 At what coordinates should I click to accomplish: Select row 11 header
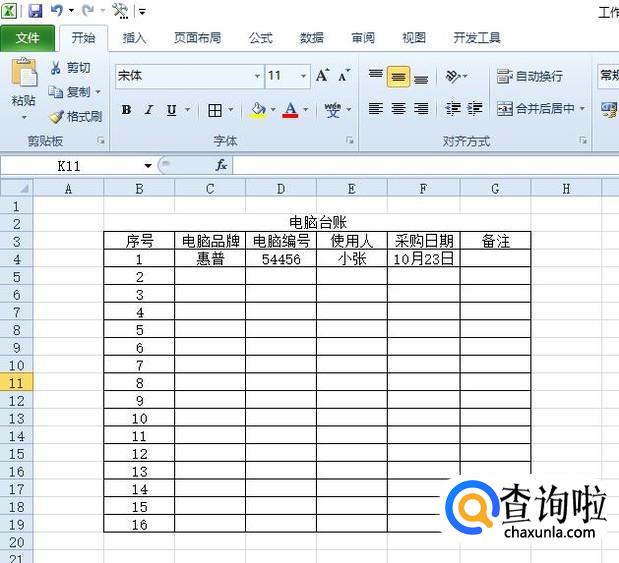(16, 383)
